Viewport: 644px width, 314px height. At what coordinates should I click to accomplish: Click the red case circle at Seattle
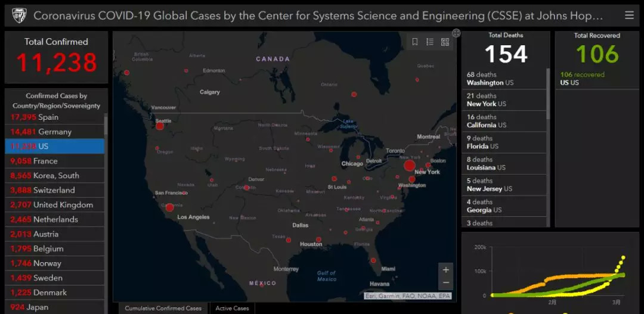[x=160, y=126]
